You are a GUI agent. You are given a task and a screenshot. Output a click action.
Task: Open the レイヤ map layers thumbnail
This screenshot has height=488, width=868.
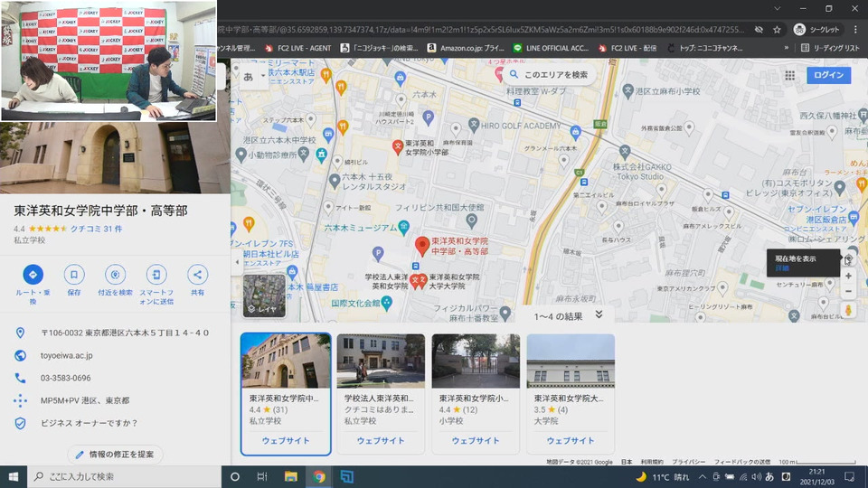coord(264,296)
